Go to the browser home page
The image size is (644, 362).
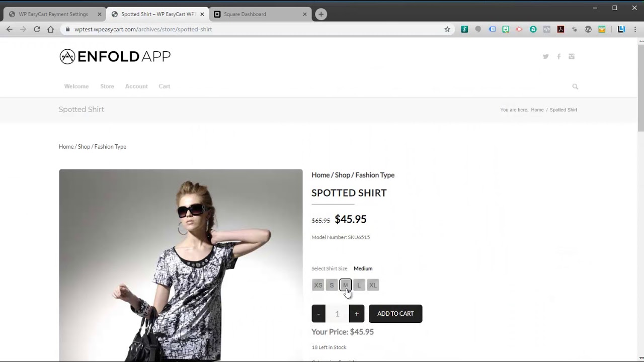pyautogui.click(x=50, y=29)
